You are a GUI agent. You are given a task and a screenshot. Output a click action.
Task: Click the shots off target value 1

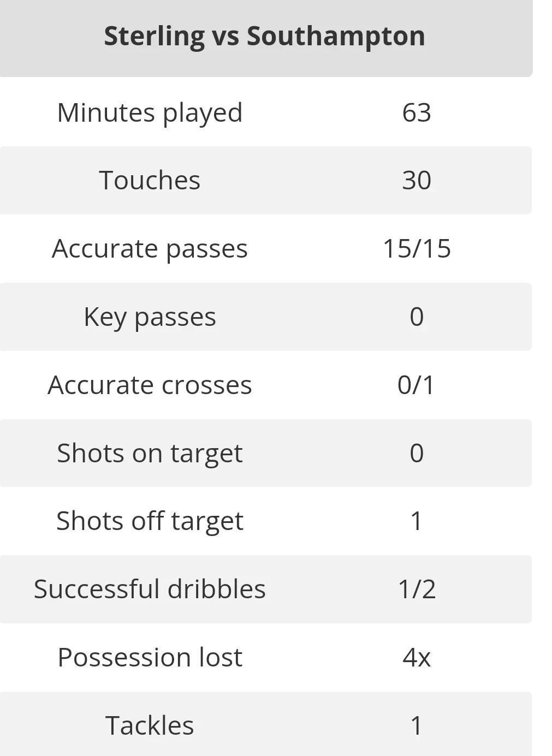[417, 521]
